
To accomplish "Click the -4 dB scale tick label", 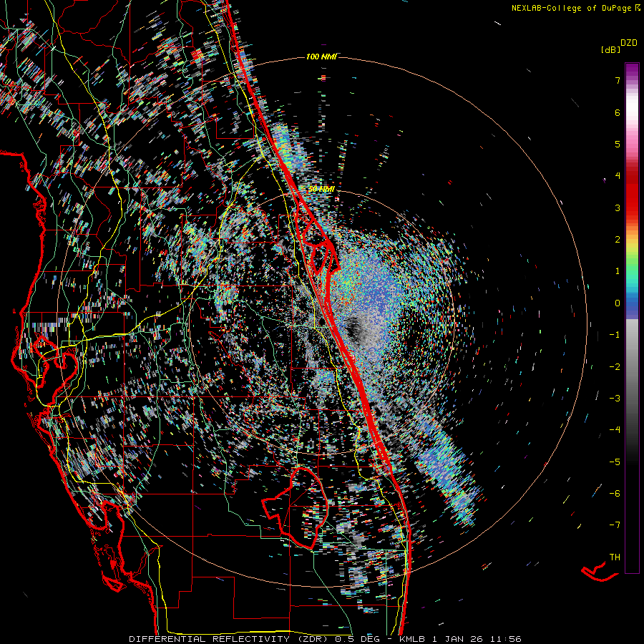I will click(615, 430).
